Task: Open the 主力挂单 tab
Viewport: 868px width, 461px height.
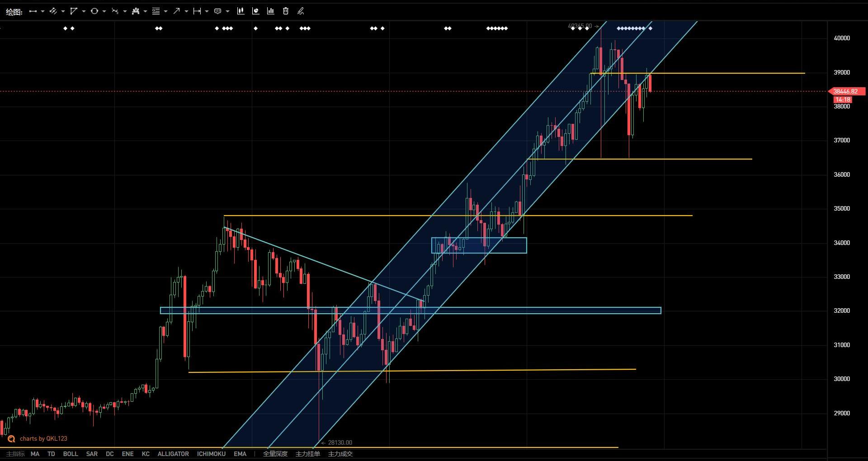Action: click(307, 454)
